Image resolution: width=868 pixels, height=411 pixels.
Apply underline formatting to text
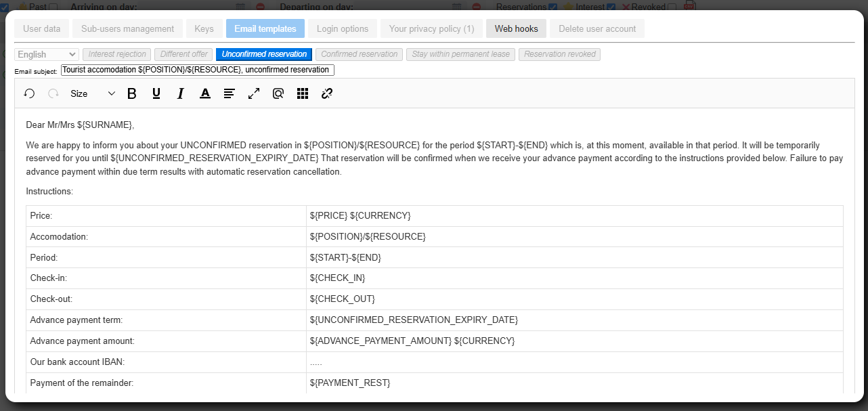click(x=156, y=93)
